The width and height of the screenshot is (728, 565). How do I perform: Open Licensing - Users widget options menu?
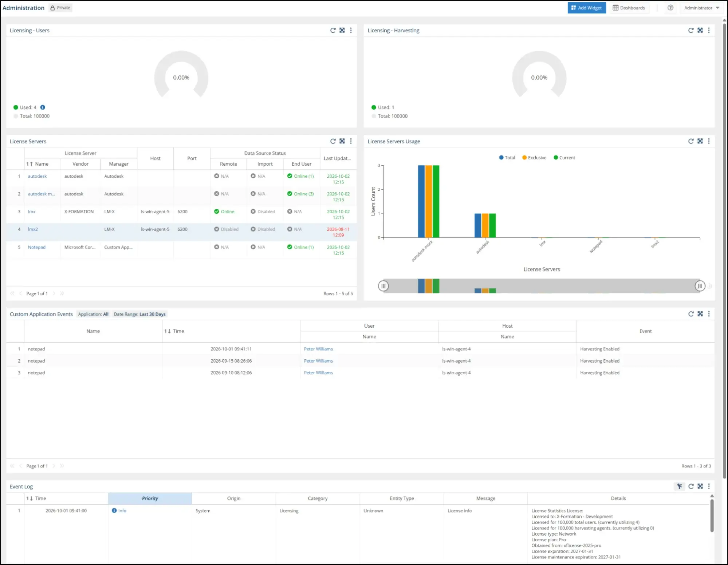click(x=351, y=30)
